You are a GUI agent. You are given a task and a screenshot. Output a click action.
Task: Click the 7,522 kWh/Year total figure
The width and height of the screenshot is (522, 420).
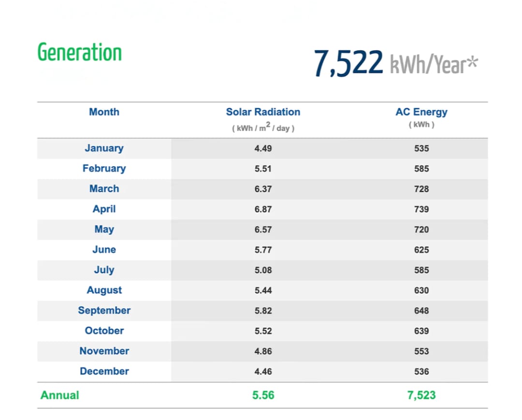[x=395, y=63]
